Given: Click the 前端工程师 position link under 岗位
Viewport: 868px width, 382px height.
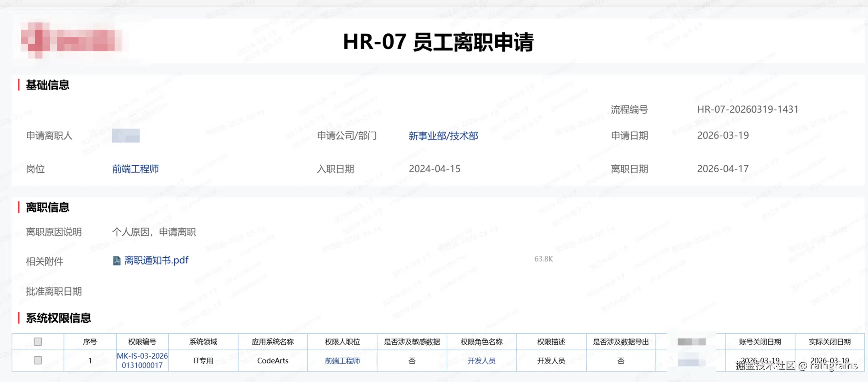Looking at the screenshot, I should 135,169.
